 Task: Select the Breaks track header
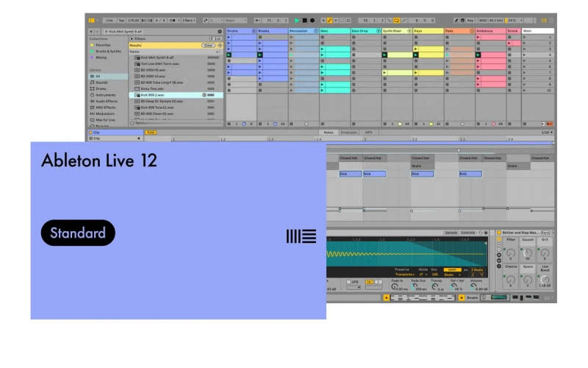coord(272,31)
